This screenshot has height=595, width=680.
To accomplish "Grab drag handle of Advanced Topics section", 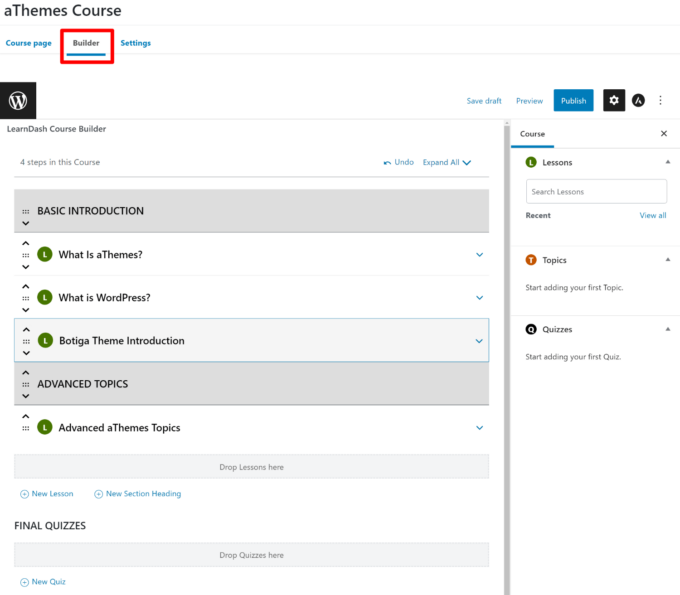I will click(26, 384).
